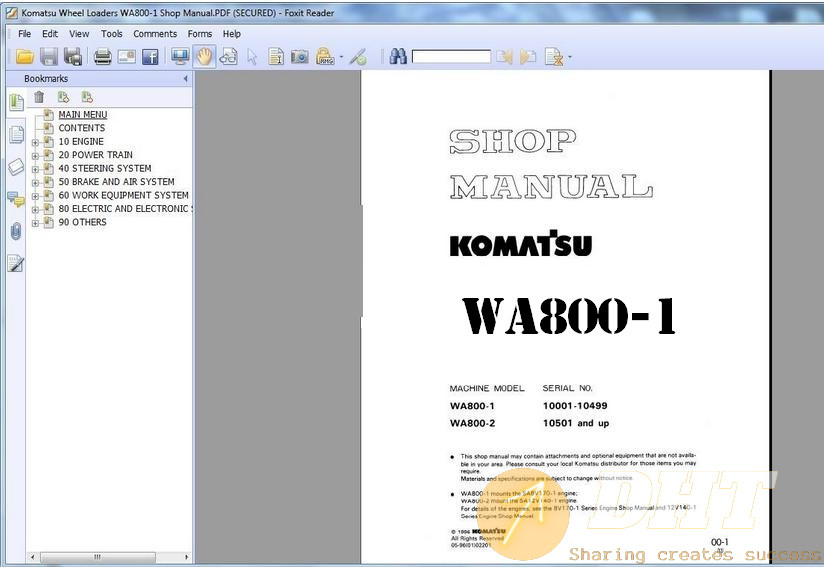Click the binoculars search icon

click(x=398, y=56)
